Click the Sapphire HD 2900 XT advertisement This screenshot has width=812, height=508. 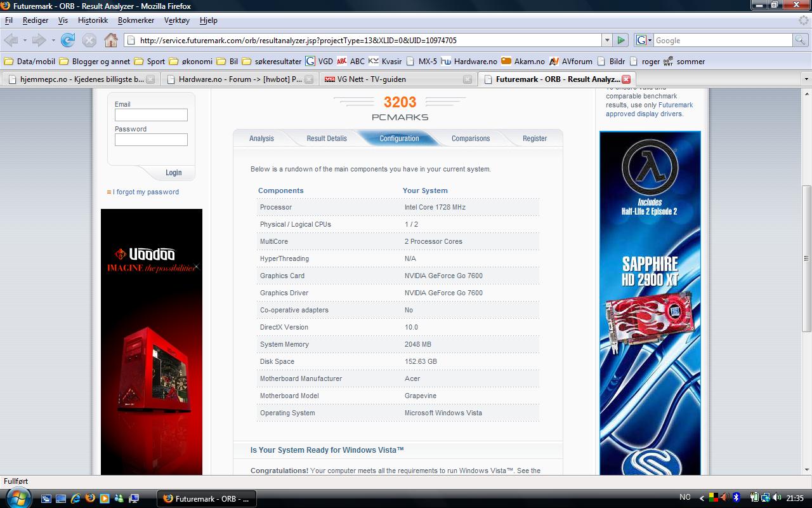(x=650, y=304)
